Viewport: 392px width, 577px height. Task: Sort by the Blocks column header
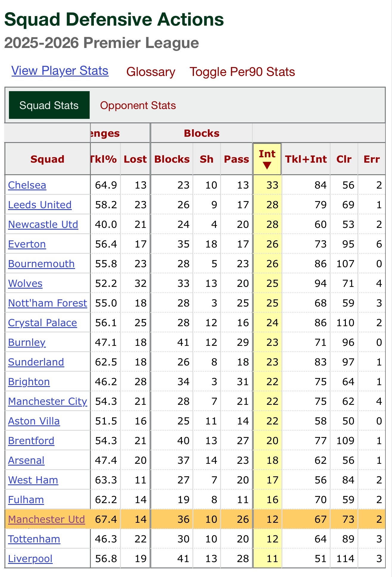[172, 159]
